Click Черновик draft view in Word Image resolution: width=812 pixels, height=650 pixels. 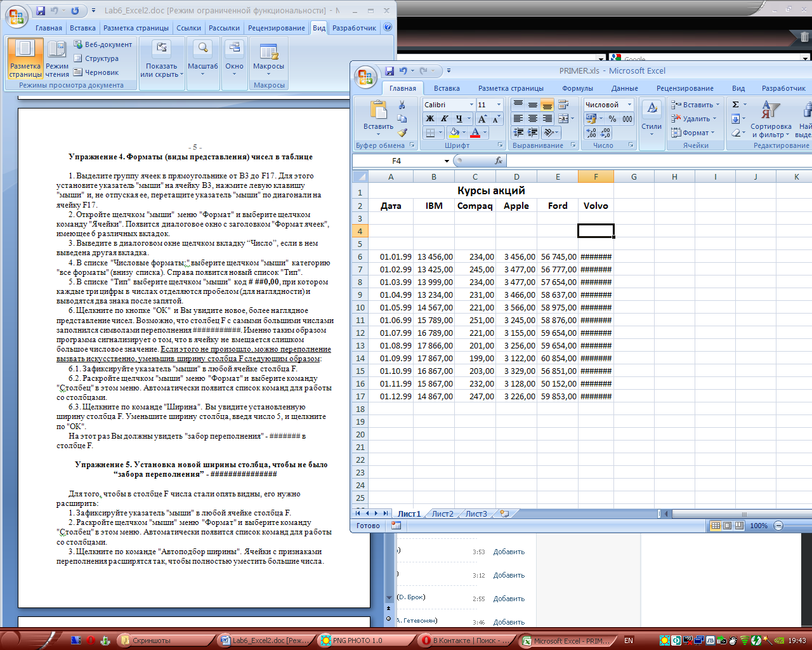click(x=96, y=72)
